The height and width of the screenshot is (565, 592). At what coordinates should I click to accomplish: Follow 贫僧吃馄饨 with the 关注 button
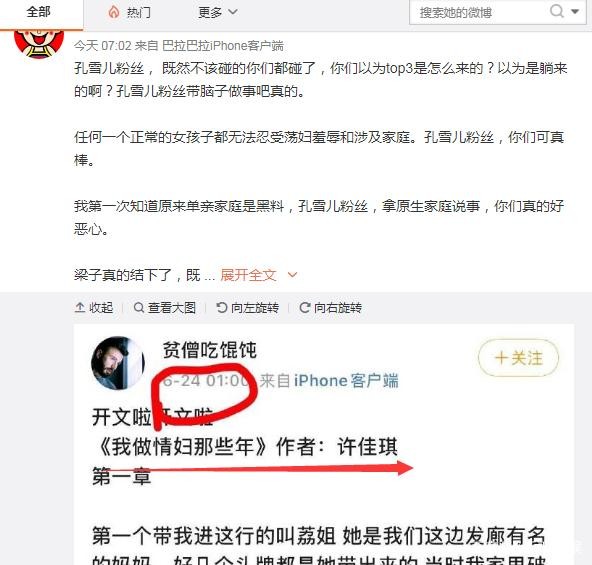click(518, 358)
